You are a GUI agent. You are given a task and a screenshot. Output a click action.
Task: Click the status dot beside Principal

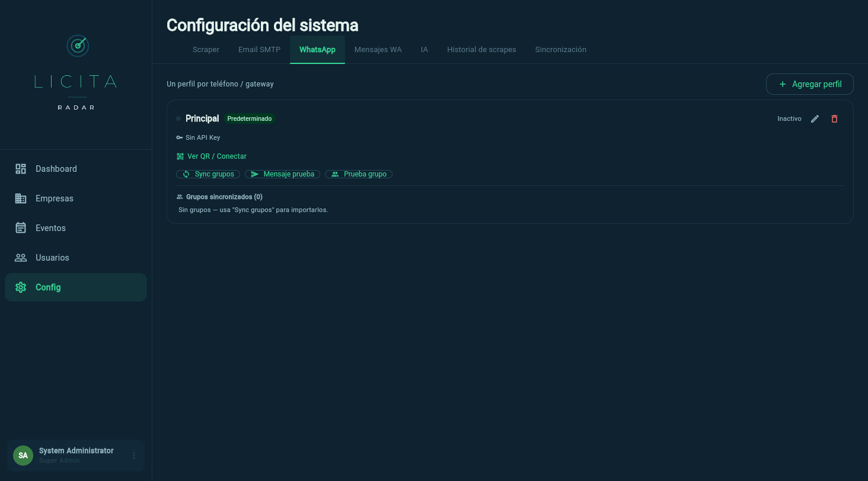click(x=178, y=118)
